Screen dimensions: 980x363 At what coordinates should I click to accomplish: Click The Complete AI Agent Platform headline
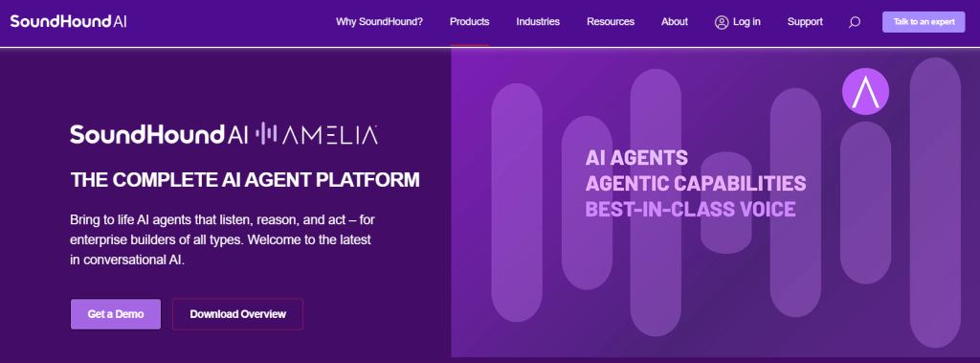pos(245,180)
